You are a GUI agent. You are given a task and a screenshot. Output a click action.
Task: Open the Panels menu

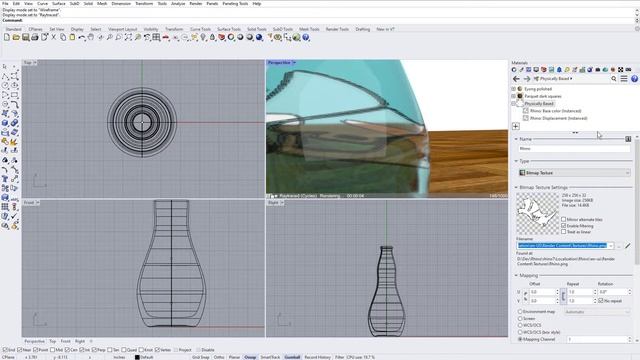(212, 4)
